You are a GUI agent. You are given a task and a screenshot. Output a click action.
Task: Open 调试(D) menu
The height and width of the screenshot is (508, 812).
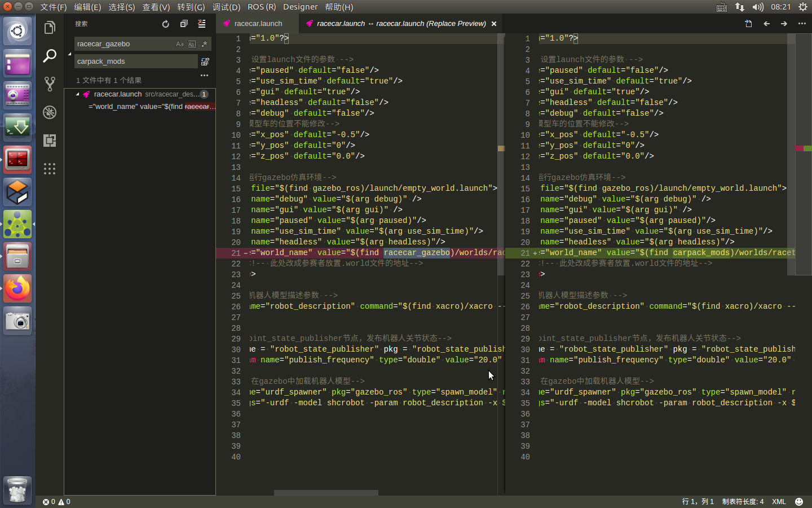(x=226, y=7)
